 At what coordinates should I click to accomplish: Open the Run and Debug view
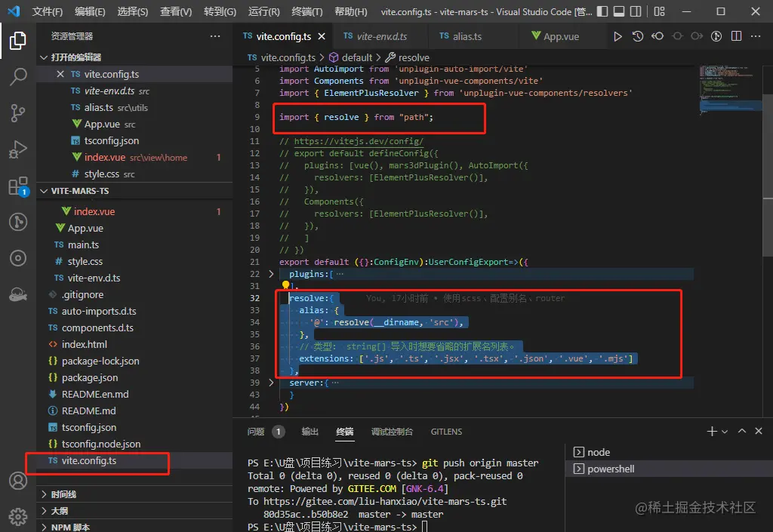click(x=18, y=149)
